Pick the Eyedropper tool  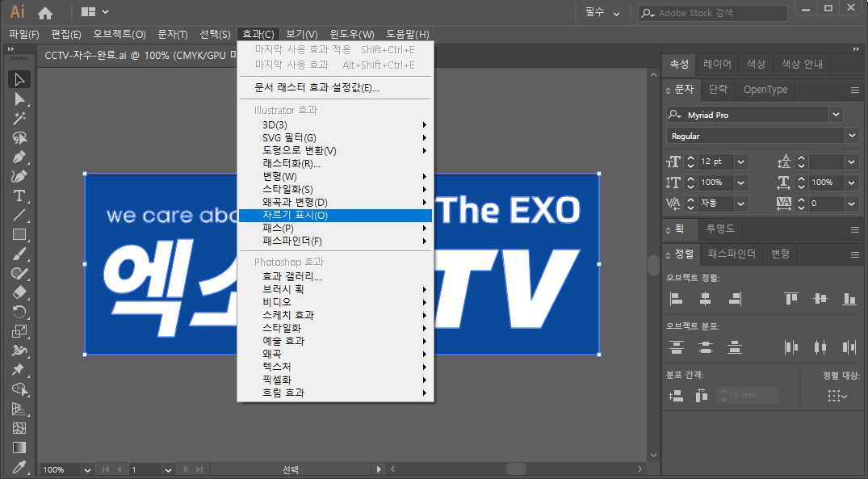(x=19, y=467)
